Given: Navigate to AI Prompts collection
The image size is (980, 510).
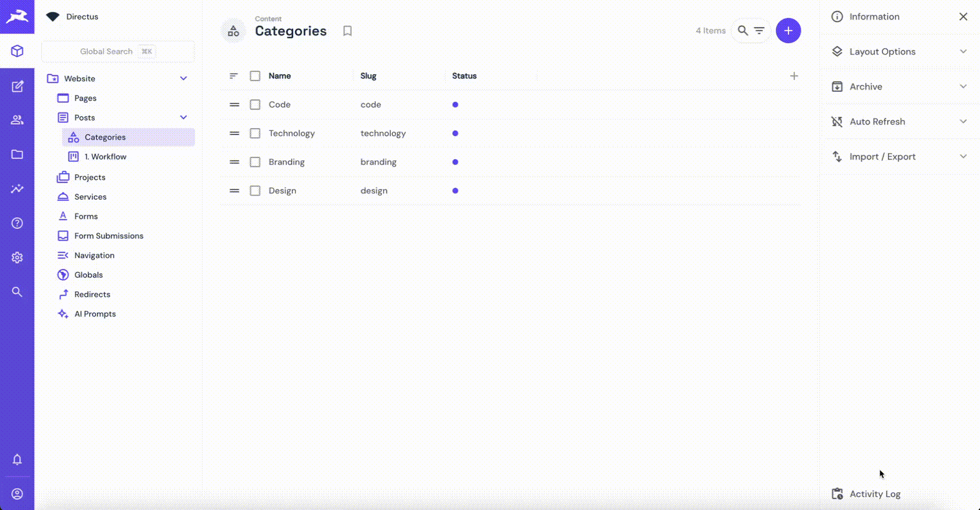Looking at the screenshot, I should [95, 314].
